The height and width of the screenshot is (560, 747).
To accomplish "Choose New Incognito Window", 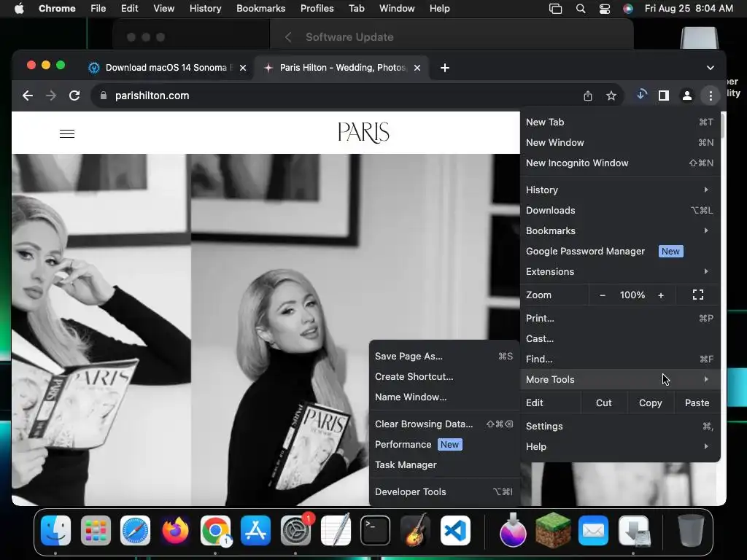I will click(619, 163).
